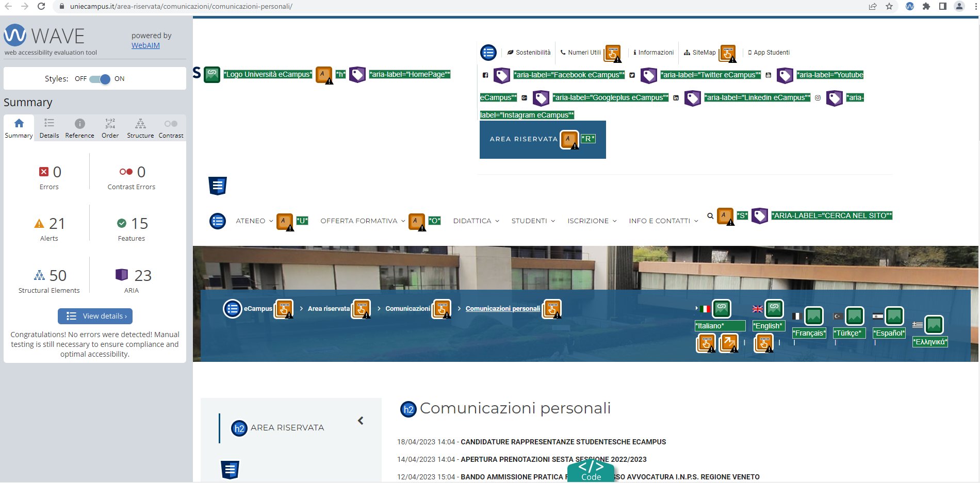Image resolution: width=980 pixels, height=483 pixels.
Task: Click the WAVE extension icon in Chrome toolbar
Action: [910, 6]
